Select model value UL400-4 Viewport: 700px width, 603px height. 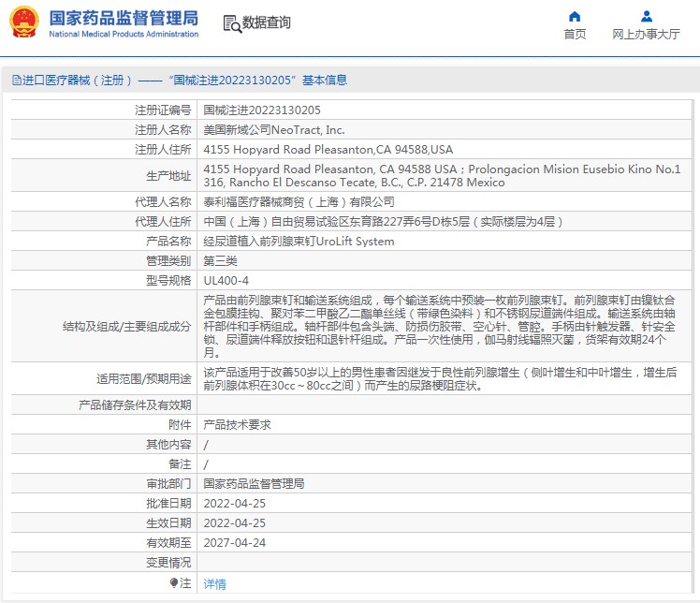(x=226, y=281)
